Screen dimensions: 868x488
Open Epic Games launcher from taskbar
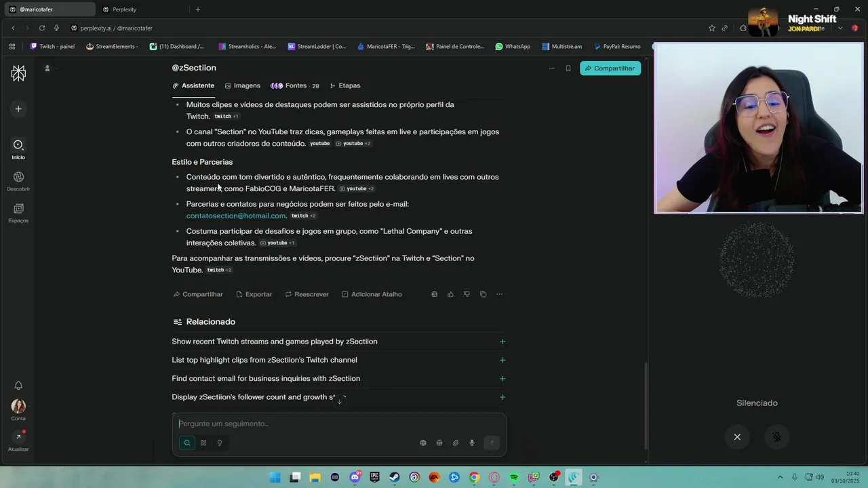click(x=374, y=477)
